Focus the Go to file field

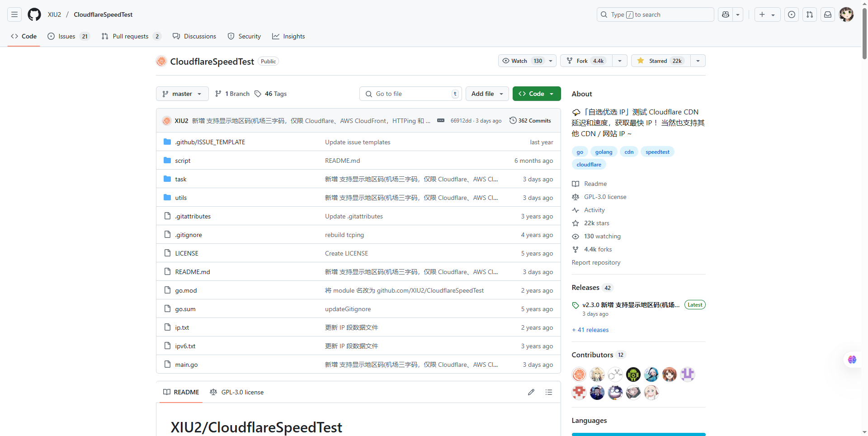[x=410, y=94]
